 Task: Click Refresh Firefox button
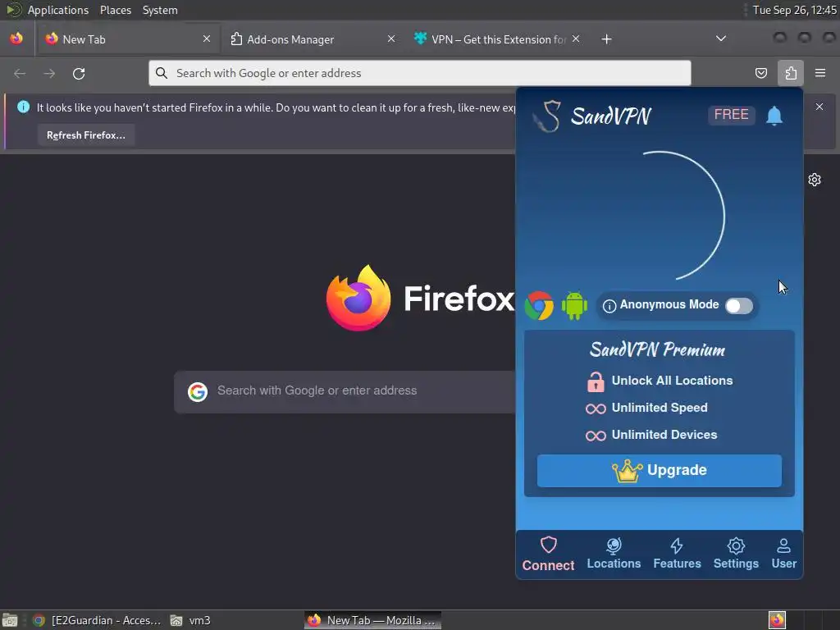pos(85,135)
